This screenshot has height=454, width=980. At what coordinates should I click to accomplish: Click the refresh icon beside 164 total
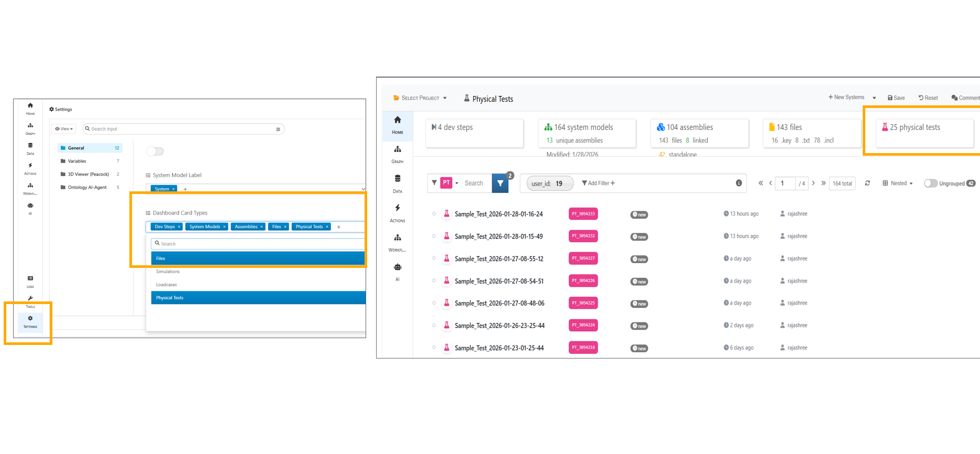[867, 183]
